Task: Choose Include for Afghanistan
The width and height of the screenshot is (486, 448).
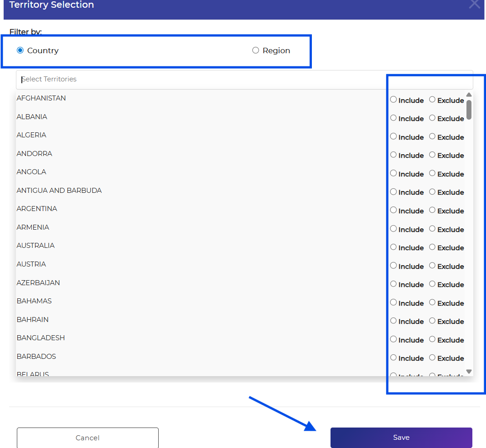Action: click(x=394, y=100)
